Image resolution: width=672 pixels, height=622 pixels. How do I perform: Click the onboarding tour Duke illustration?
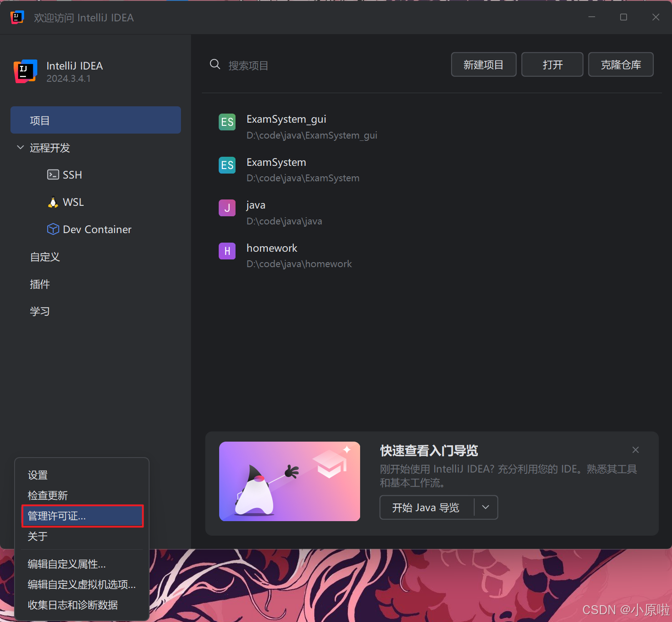tap(289, 481)
